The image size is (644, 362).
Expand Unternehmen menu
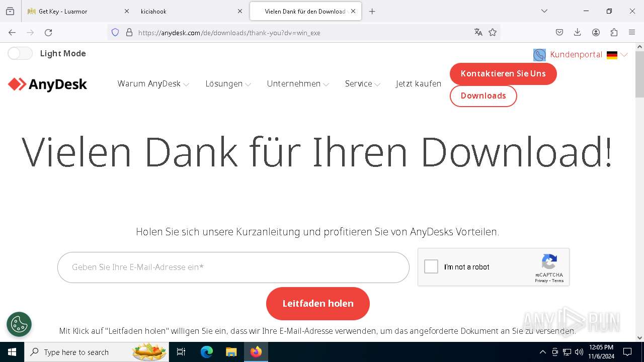tap(298, 84)
